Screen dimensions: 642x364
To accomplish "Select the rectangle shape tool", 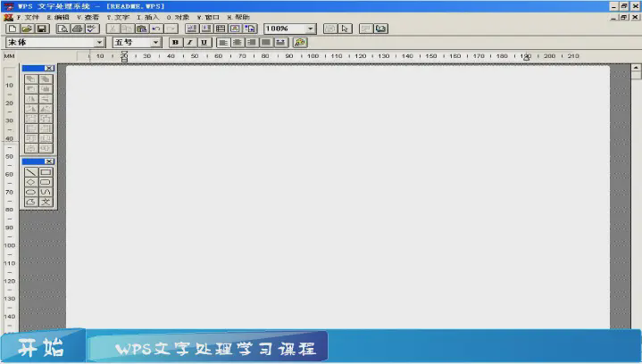I will coord(46,171).
